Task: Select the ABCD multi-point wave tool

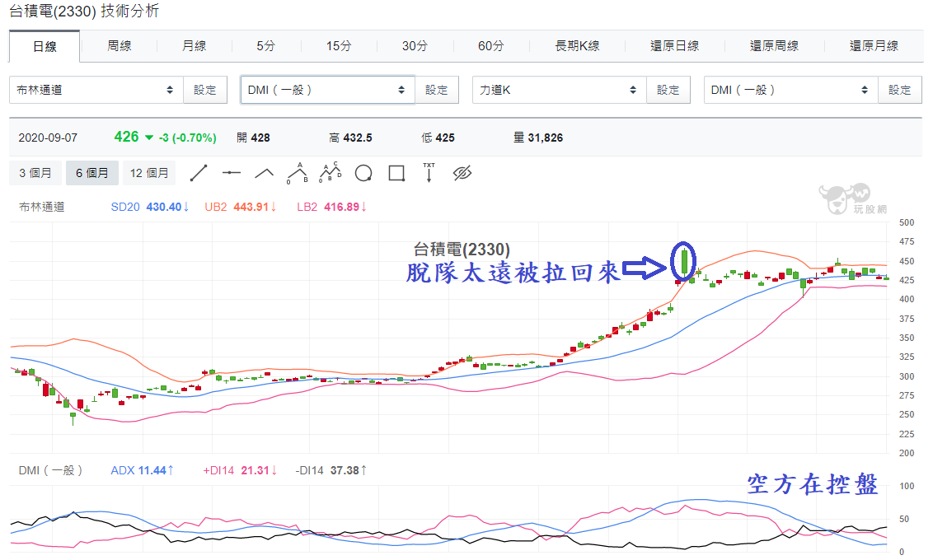Action: [331, 172]
